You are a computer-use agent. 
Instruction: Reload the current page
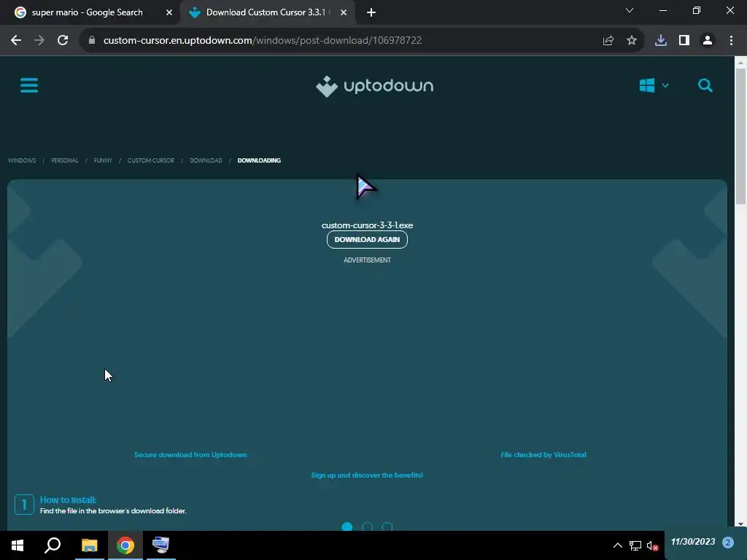[63, 41]
